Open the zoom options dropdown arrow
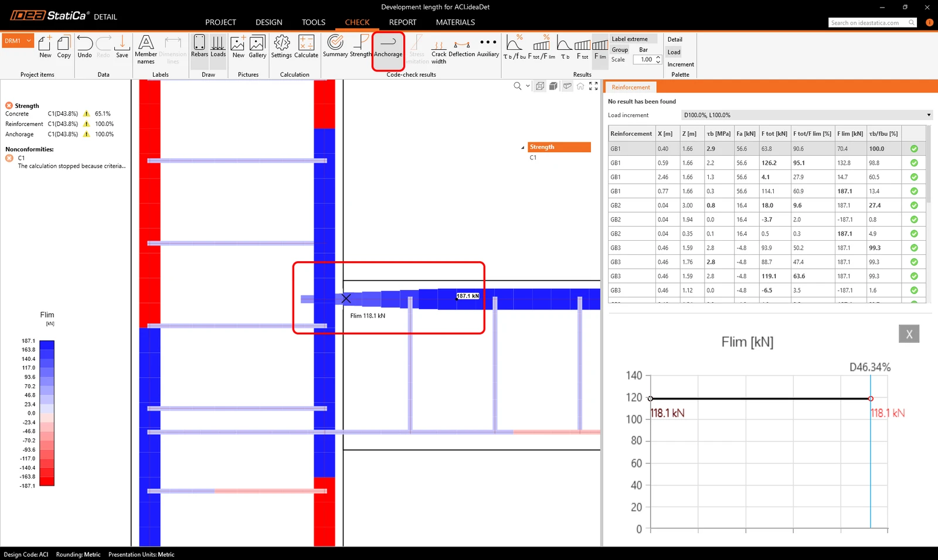This screenshot has height=560, width=938. point(528,86)
